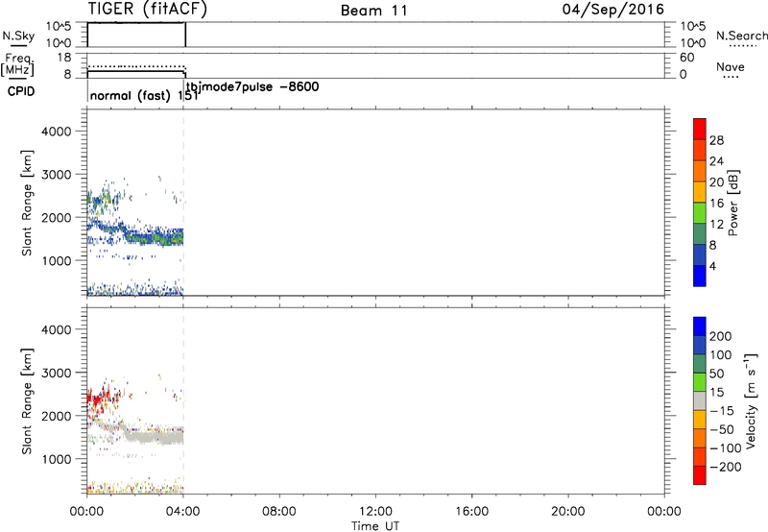Click the Time UT axis label
The height and width of the screenshot is (532, 768).
pyautogui.click(x=375, y=526)
